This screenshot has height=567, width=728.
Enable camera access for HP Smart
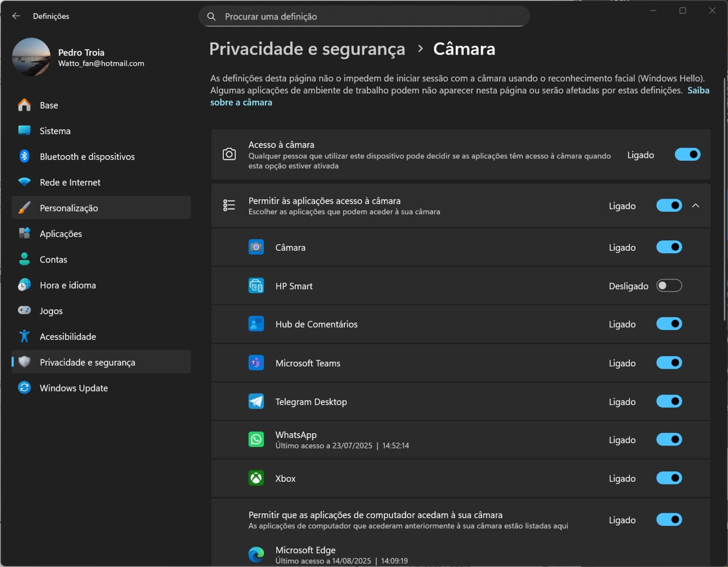click(669, 285)
